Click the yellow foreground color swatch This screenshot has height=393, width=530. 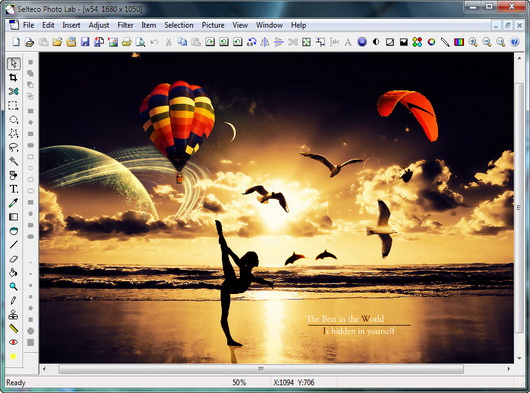click(13, 357)
